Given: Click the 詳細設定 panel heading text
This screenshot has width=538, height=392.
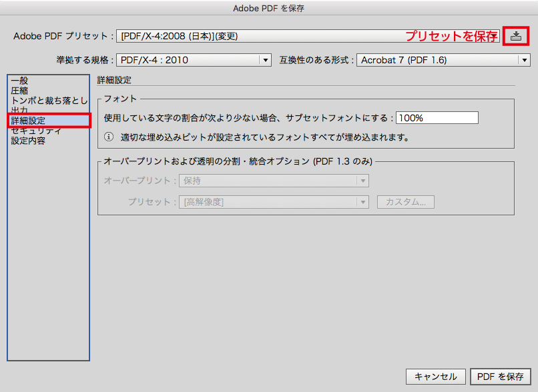Looking at the screenshot, I should [114, 80].
